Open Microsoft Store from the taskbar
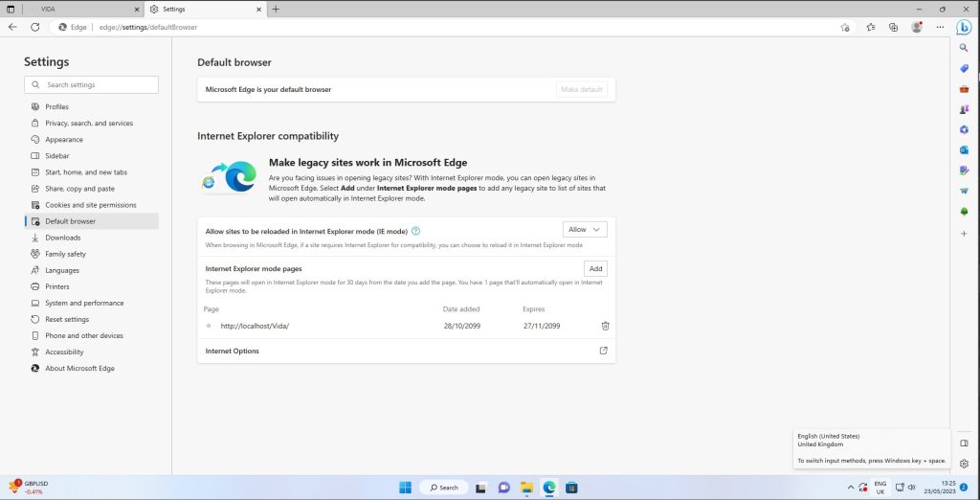 coord(571,488)
